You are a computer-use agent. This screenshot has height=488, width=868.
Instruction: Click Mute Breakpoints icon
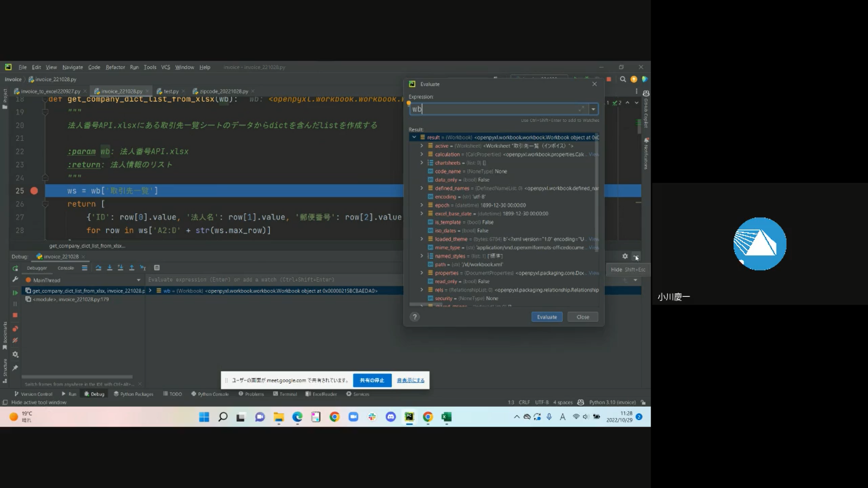[15, 340]
